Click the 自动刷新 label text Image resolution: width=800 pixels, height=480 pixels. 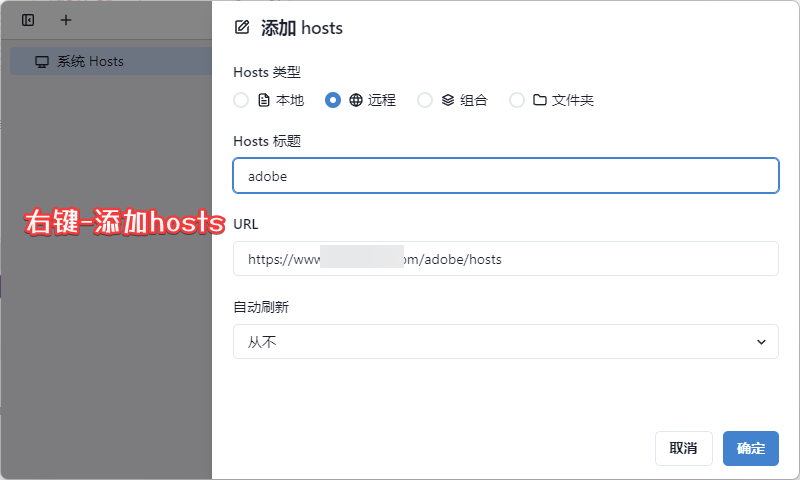tap(261, 307)
